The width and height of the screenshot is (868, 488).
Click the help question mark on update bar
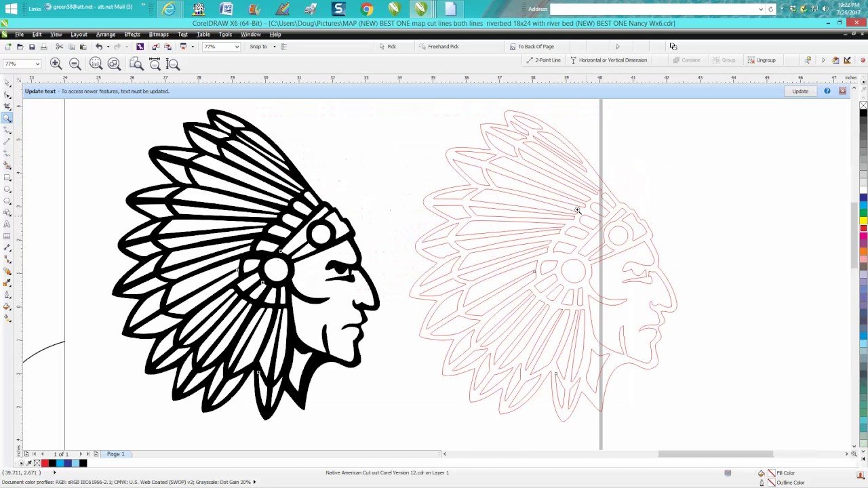point(827,91)
